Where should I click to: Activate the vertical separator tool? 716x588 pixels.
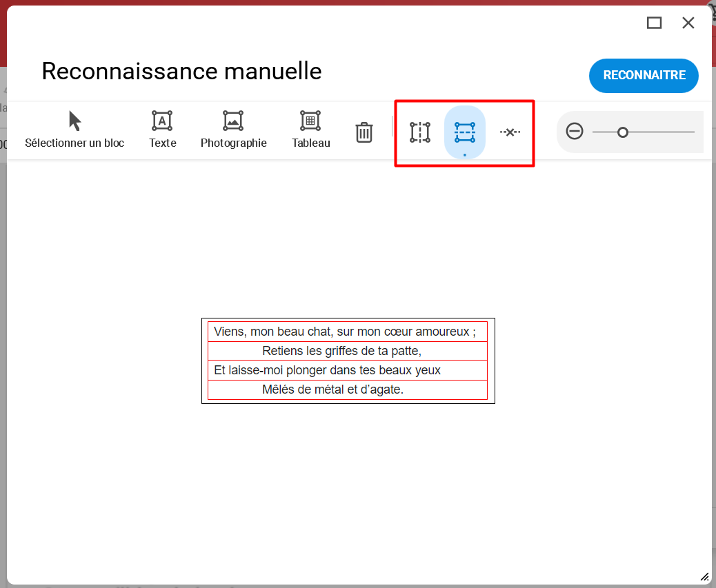(x=419, y=132)
